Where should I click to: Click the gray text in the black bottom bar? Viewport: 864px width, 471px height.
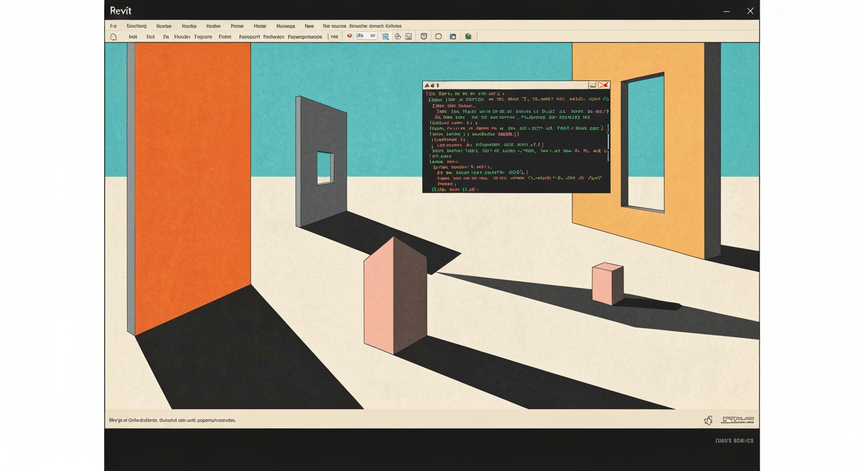tap(735, 441)
